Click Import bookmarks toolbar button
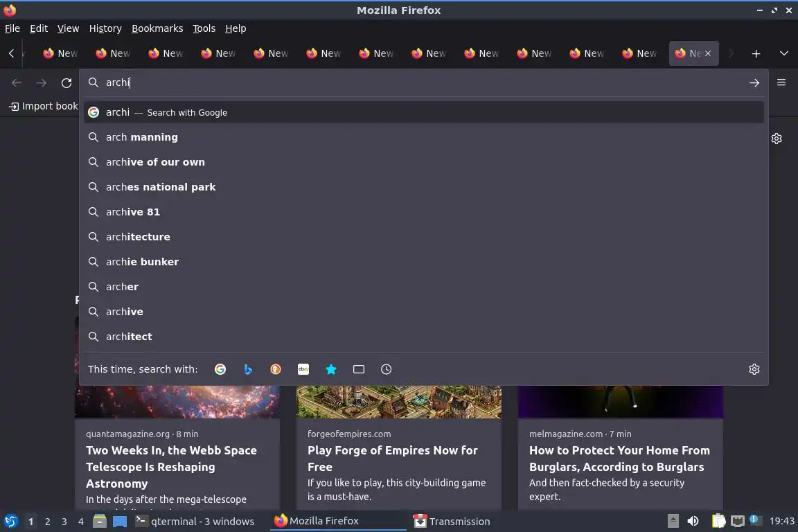 tap(44, 107)
